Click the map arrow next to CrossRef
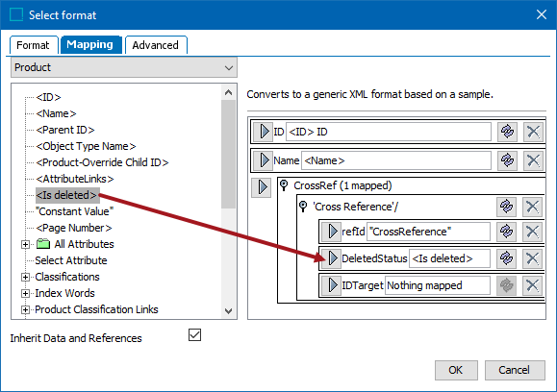The width and height of the screenshot is (557, 392). [x=262, y=187]
